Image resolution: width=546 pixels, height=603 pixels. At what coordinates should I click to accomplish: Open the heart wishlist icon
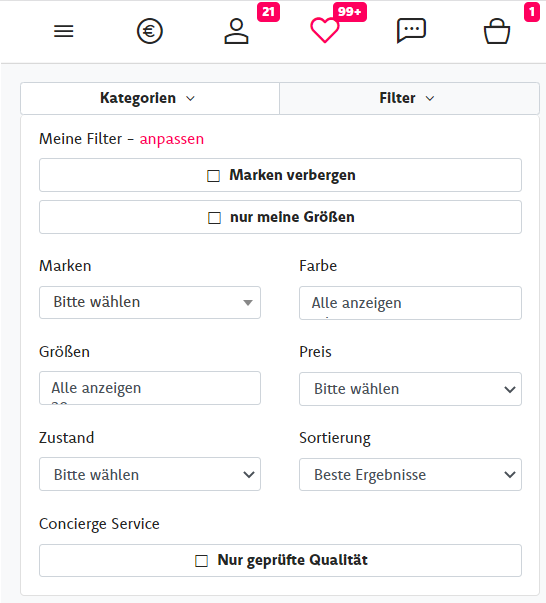(325, 30)
